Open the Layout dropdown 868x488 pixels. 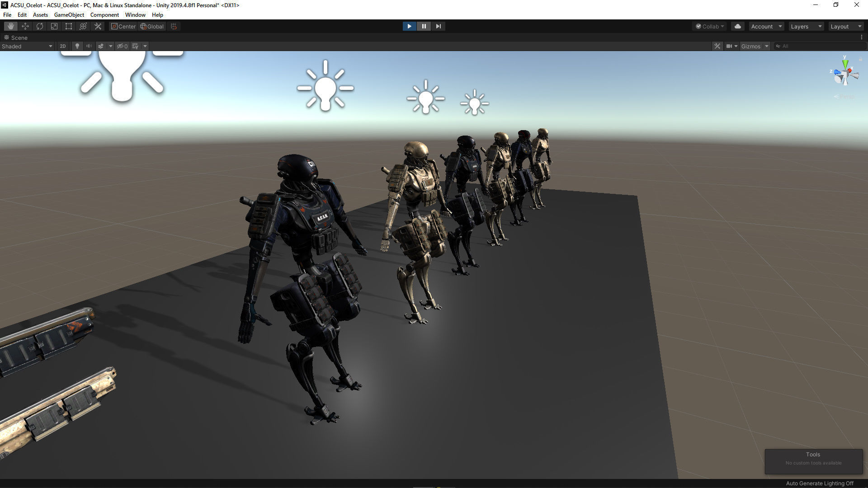pos(845,26)
